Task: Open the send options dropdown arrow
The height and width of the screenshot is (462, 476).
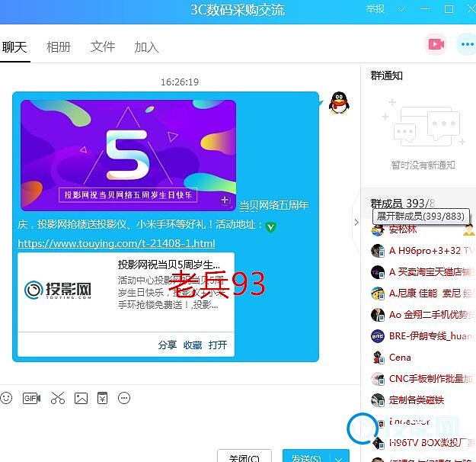Action: pos(340,458)
